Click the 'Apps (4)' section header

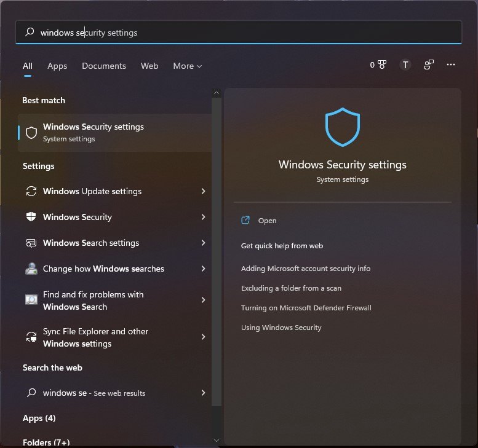coord(39,418)
